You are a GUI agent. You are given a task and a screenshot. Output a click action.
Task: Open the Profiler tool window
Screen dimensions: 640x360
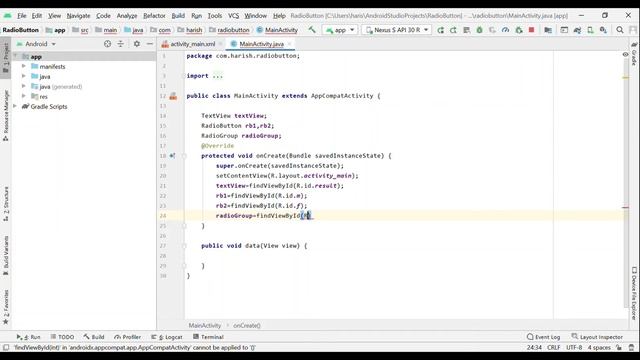coord(127,337)
